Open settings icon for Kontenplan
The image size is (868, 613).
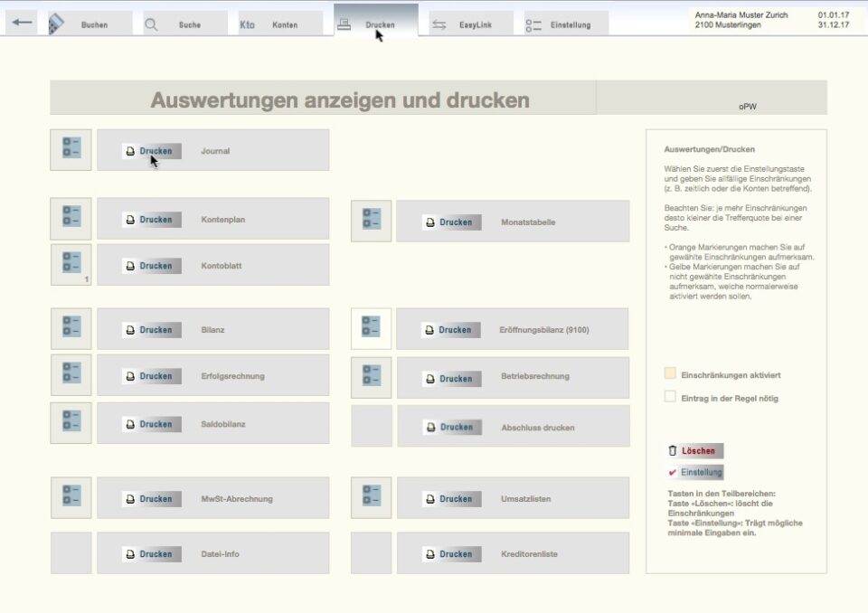coord(71,218)
